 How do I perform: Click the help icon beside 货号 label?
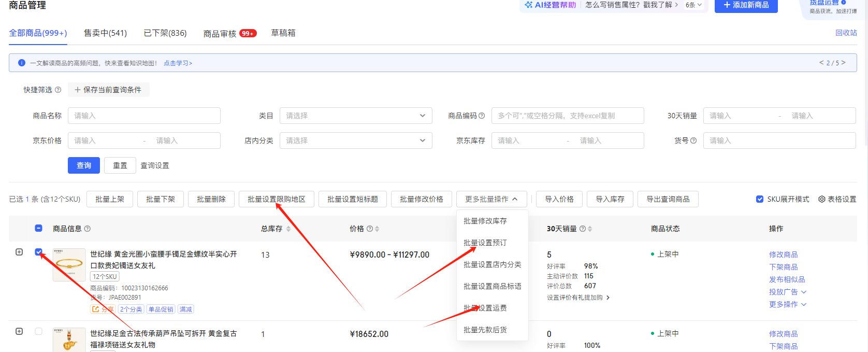[693, 140]
